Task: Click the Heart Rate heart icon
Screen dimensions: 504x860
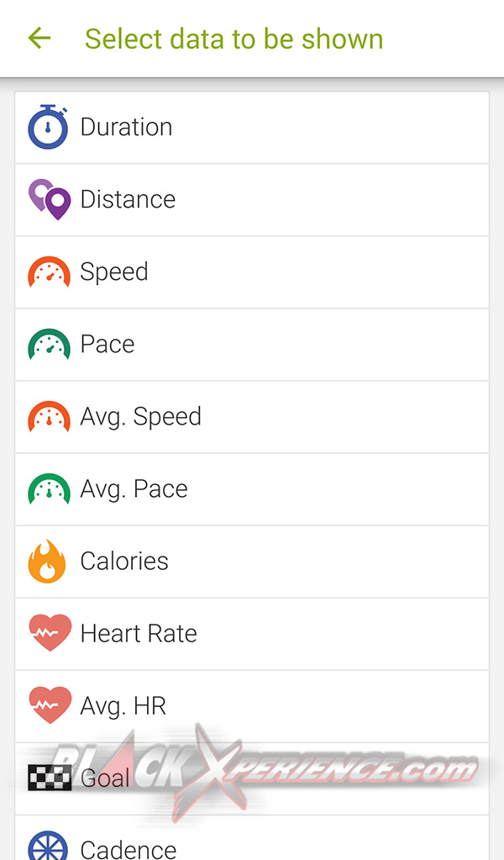Action: [x=50, y=634]
